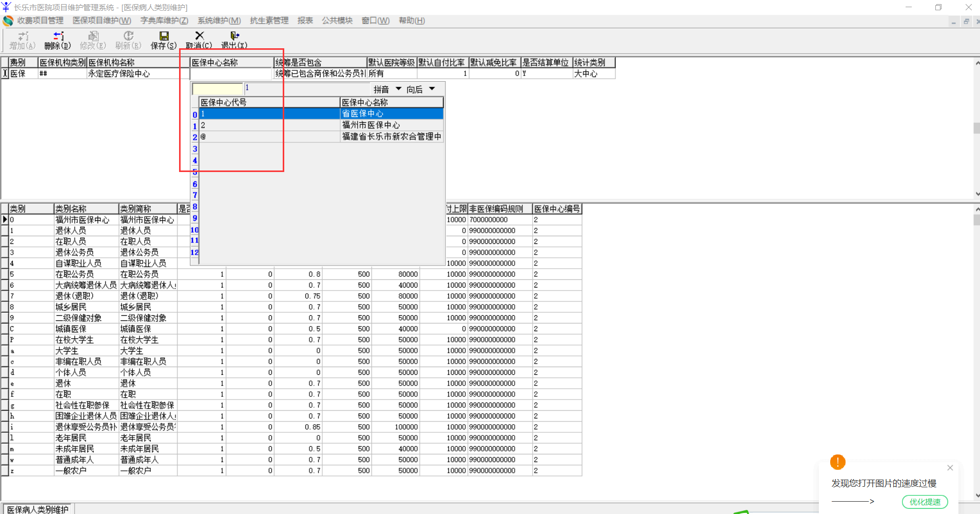Click the upper pane's scroll-up arrow
Viewport: 980px width, 514px height.
click(976, 63)
